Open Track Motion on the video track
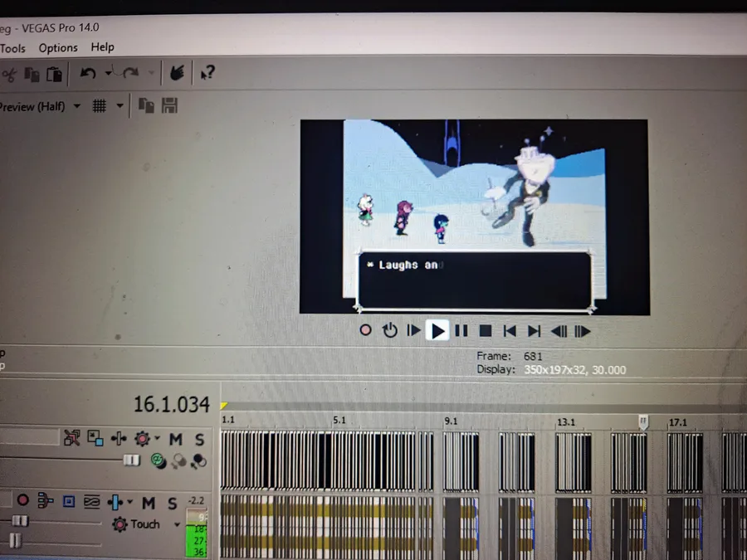The width and height of the screenshot is (747, 560). (95, 438)
